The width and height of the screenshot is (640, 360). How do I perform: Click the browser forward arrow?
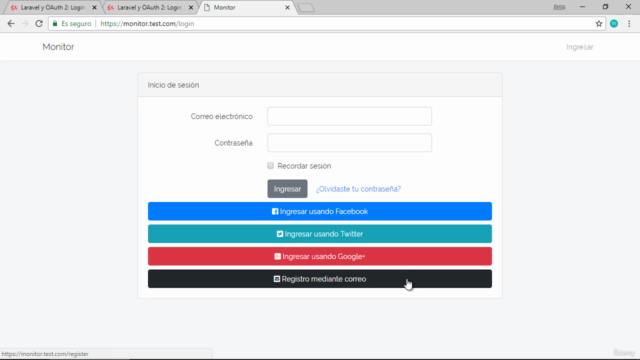25,24
